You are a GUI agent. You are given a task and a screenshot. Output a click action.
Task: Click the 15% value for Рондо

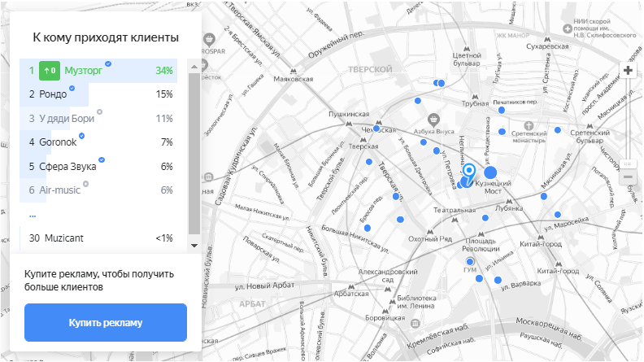(164, 94)
